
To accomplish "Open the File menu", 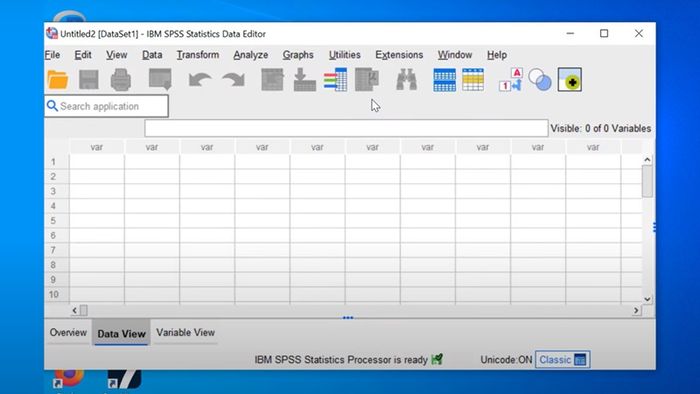I will click(52, 55).
